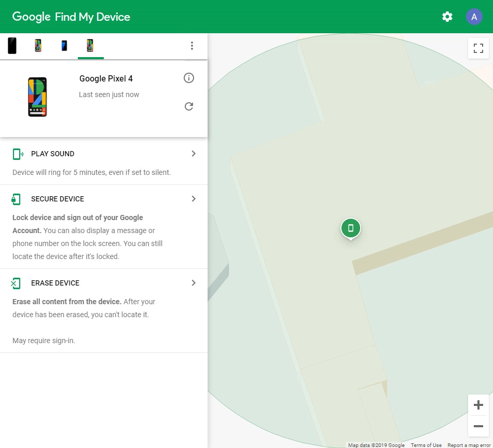Open the three-dot more options menu
Viewport: 493px width, 448px height.
pos(192,46)
